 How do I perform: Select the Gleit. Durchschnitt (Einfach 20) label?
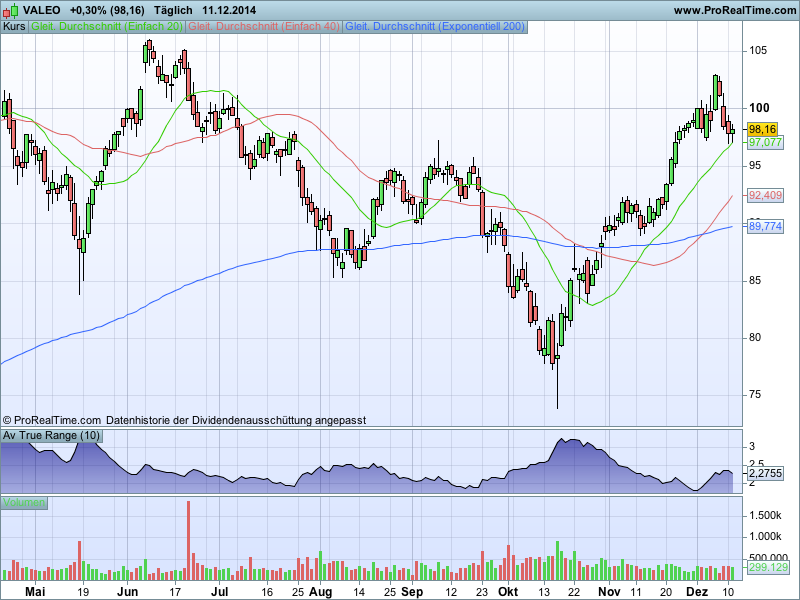pos(107,27)
